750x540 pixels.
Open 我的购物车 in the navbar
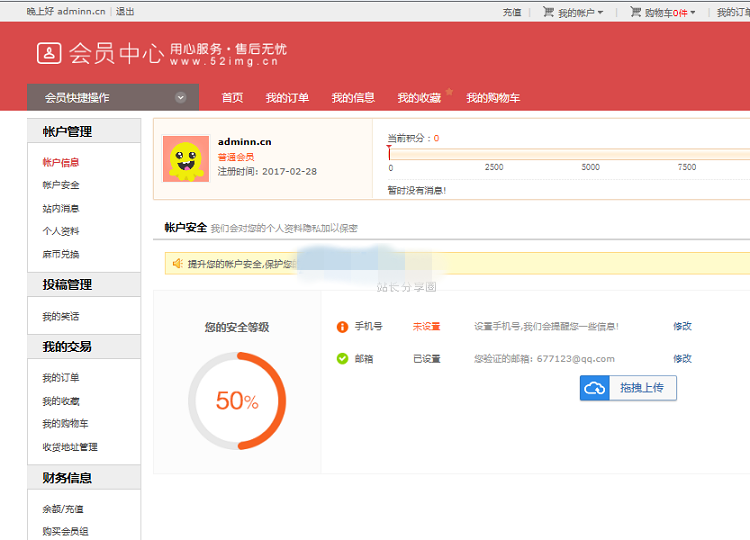point(493,98)
